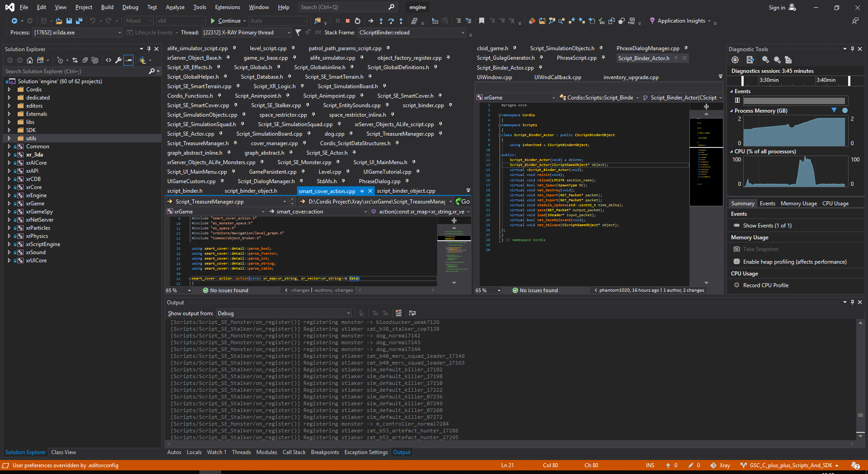
Task: Open Live Share feedback icon
Action: (x=855, y=21)
